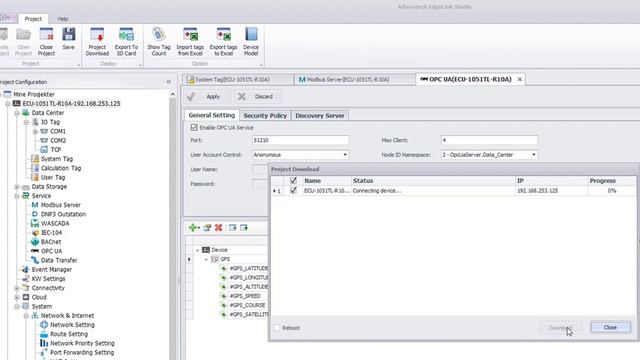Toggle the Reboot checkbox in Project Download
Screen dimensions: 640x360
277,328
